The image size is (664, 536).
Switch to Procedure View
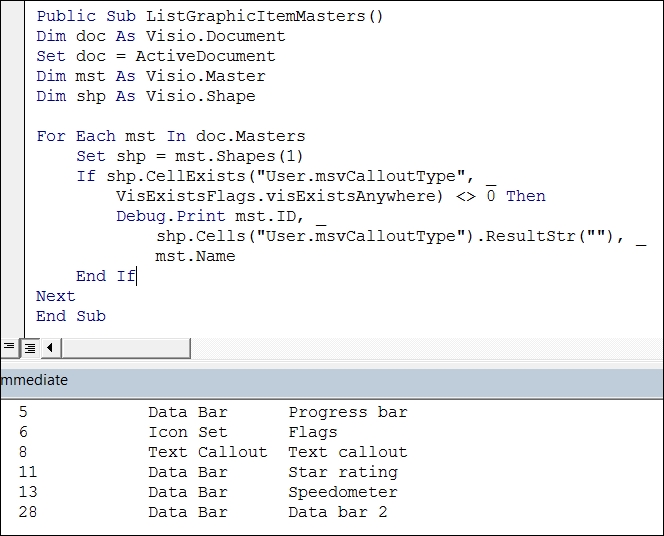click(9, 348)
